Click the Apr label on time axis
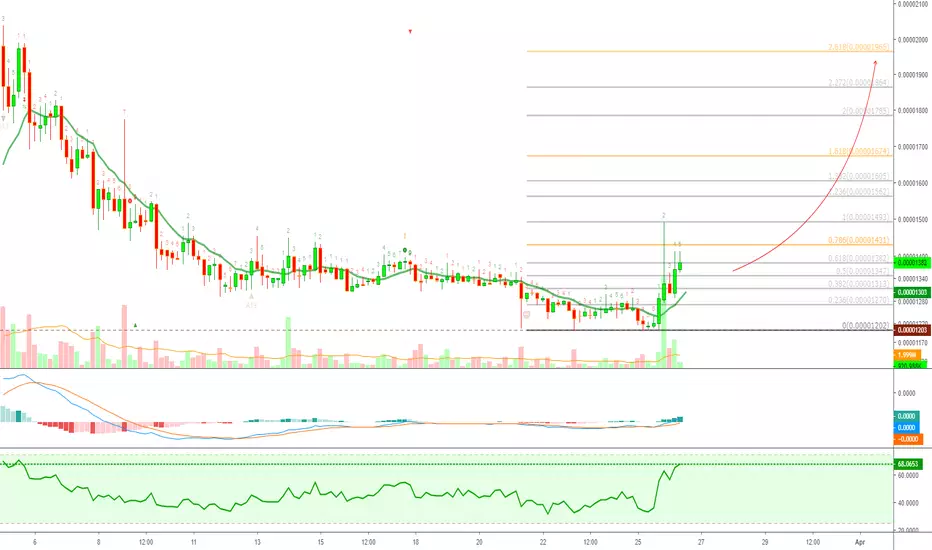932x550 pixels. (x=859, y=542)
